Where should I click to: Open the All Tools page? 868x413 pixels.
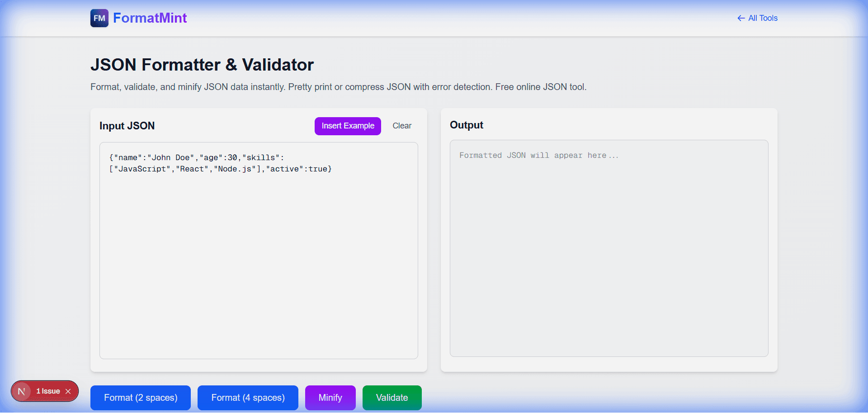coord(763,18)
